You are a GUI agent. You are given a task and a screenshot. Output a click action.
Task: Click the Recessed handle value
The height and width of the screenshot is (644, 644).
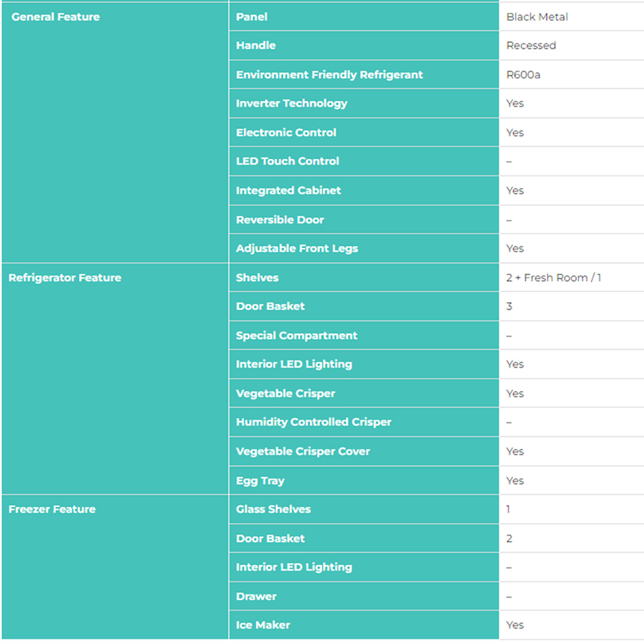click(x=531, y=45)
